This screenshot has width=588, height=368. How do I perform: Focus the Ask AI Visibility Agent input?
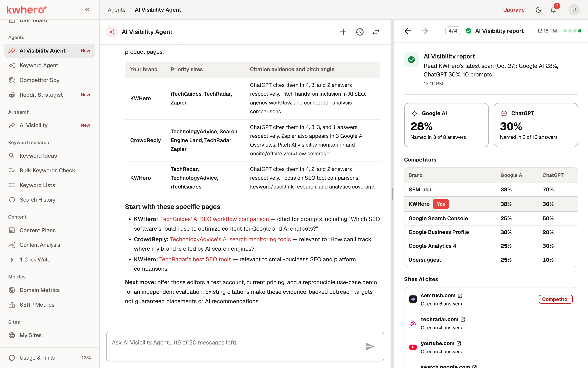[245, 346]
